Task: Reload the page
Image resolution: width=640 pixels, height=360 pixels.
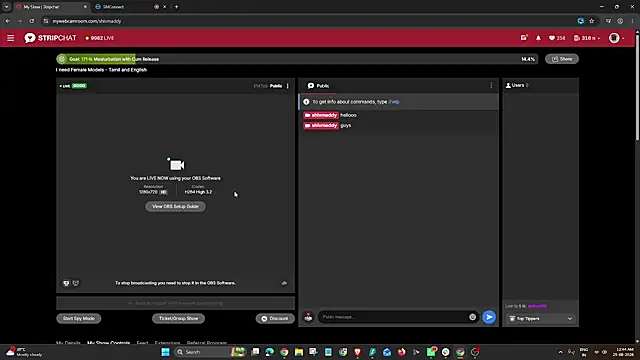Action: [31, 21]
